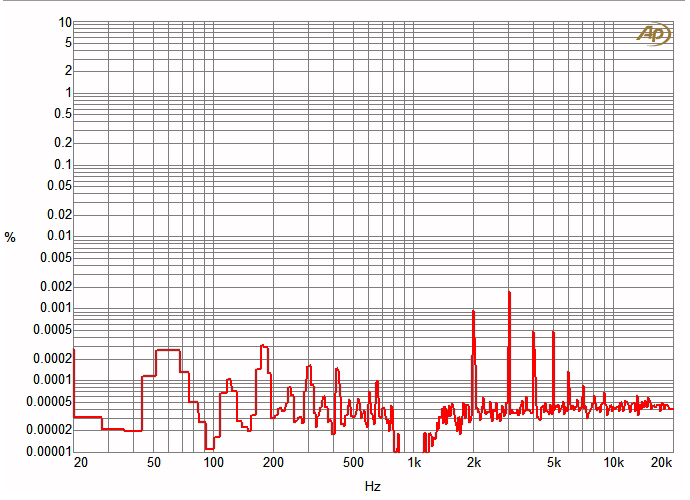
Task: Click the y-axis label 0.0001
Action: click(x=52, y=379)
